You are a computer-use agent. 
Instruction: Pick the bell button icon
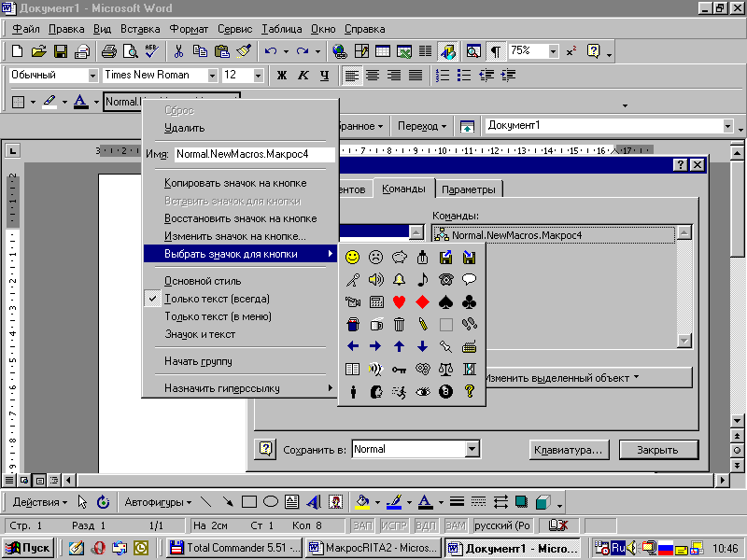[x=400, y=279]
